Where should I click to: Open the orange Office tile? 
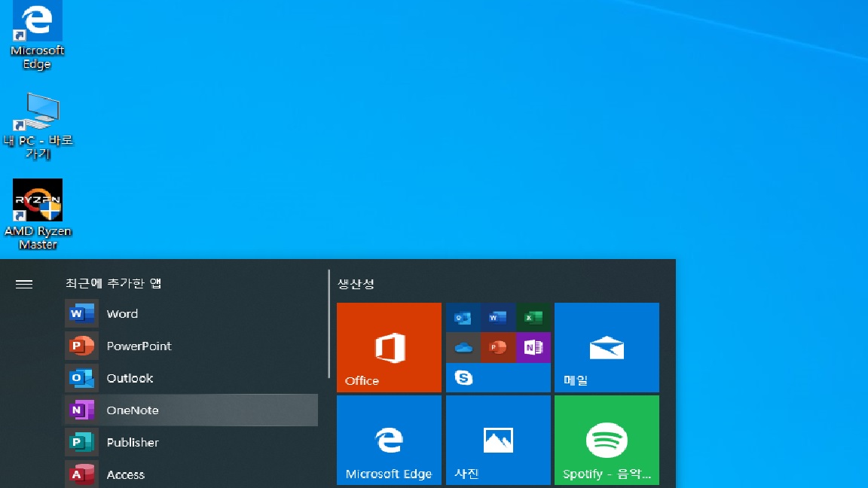coord(389,347)
